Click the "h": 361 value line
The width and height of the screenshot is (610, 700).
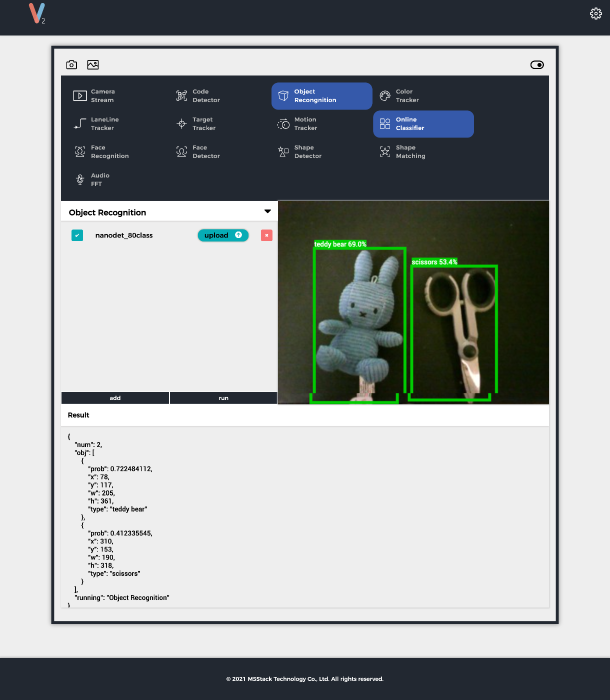pyautogui.click(x=101, y=501)
